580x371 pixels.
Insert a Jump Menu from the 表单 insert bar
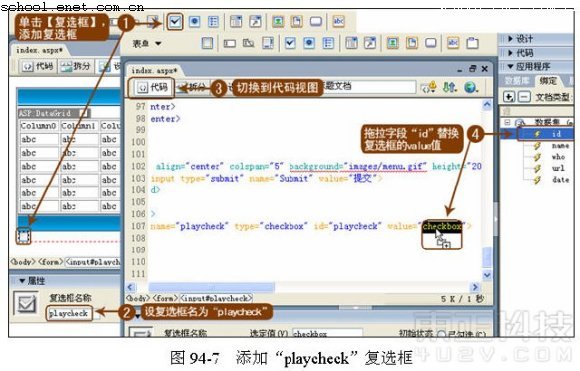point(370,43)
